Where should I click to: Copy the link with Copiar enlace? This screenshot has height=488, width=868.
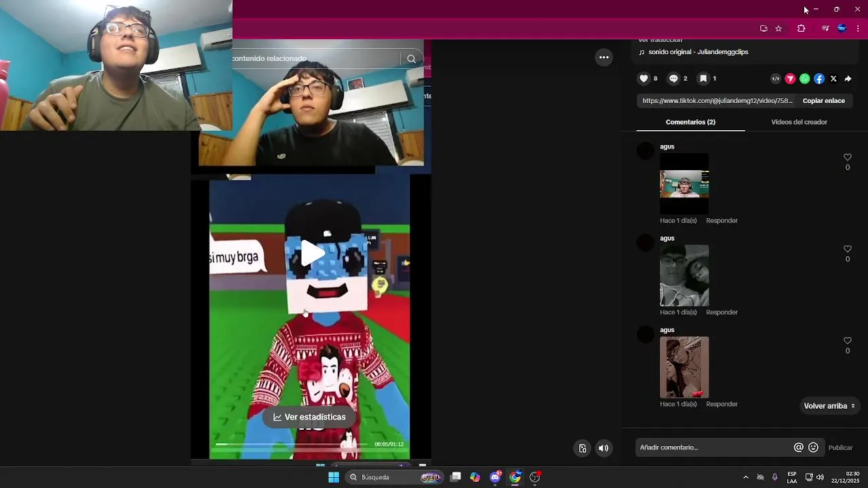pyautogui.click(x=823, y=101)
